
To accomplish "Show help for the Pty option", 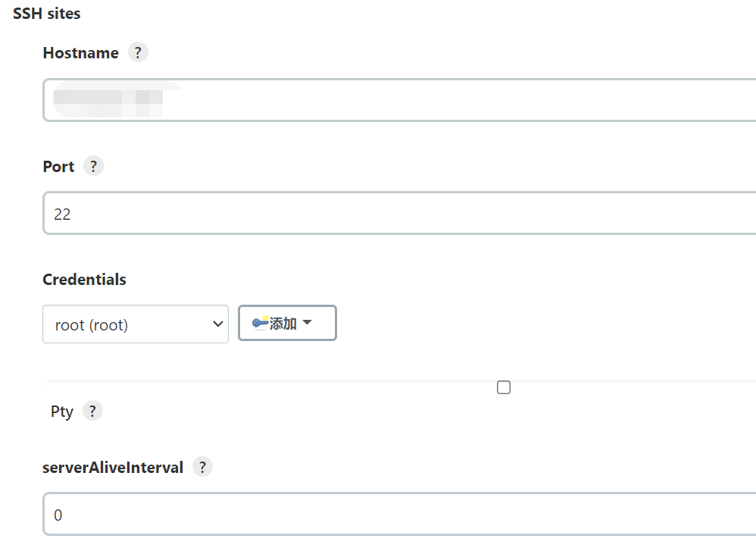I will [x=92, y=411].
